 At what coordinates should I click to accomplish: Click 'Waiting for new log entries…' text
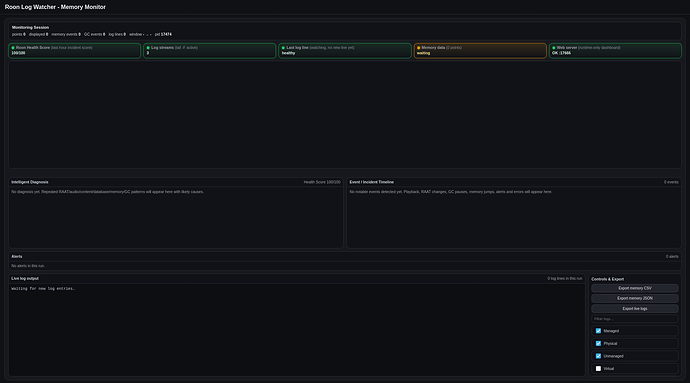[43, 289]
